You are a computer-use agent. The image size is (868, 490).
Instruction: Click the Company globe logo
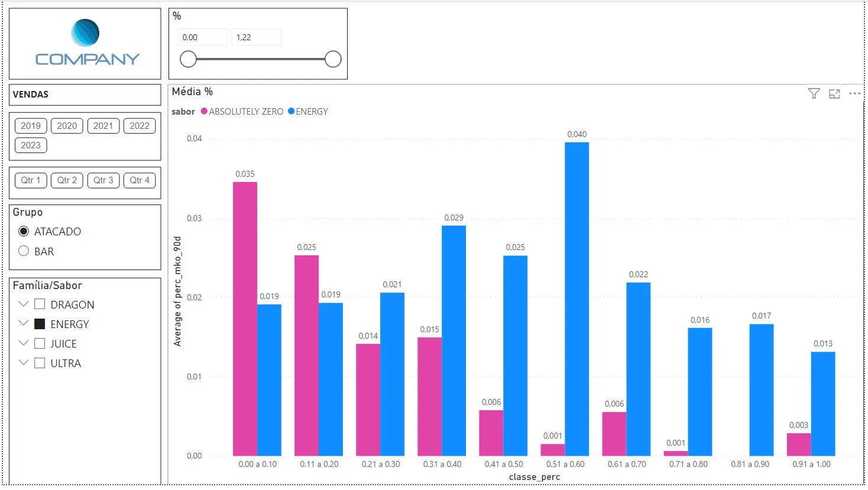(x=85, y=33)
